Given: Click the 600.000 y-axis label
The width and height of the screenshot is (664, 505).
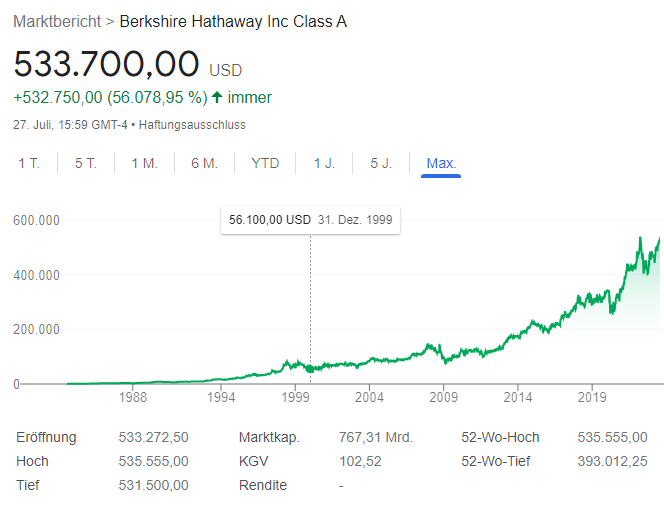Looking at the screenshot, I should tap(36, 221).
